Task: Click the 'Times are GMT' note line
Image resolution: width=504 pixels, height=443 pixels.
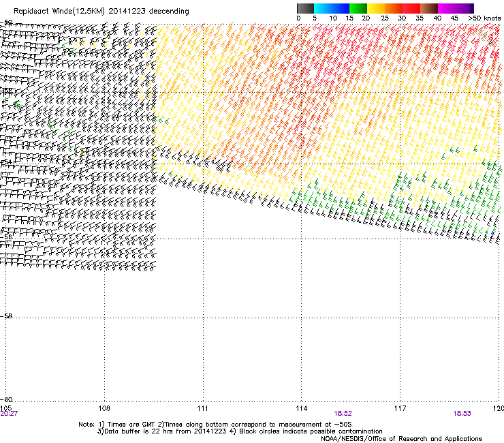Action: pyautogui.click(x=215, y=425)
